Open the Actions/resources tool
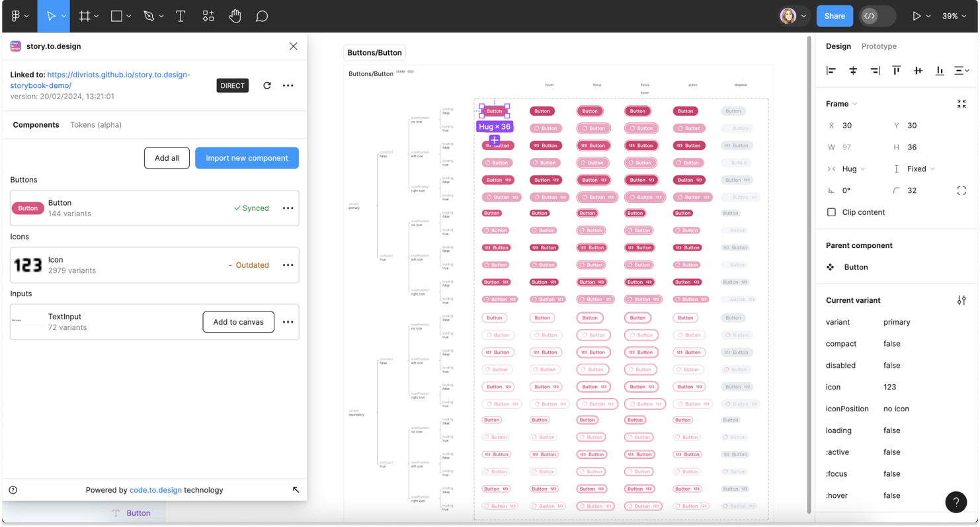Screen dimensions: 980x527 click(x=208, y=16)
